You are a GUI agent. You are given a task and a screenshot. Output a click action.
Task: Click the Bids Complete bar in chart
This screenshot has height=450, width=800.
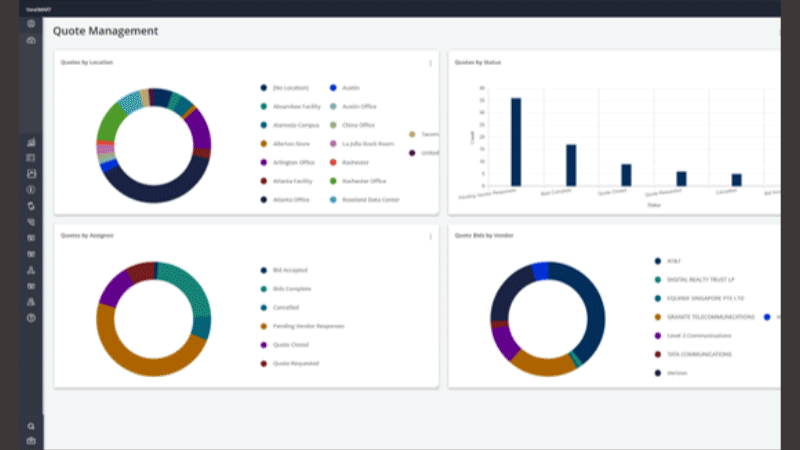(x=571, y=165)
